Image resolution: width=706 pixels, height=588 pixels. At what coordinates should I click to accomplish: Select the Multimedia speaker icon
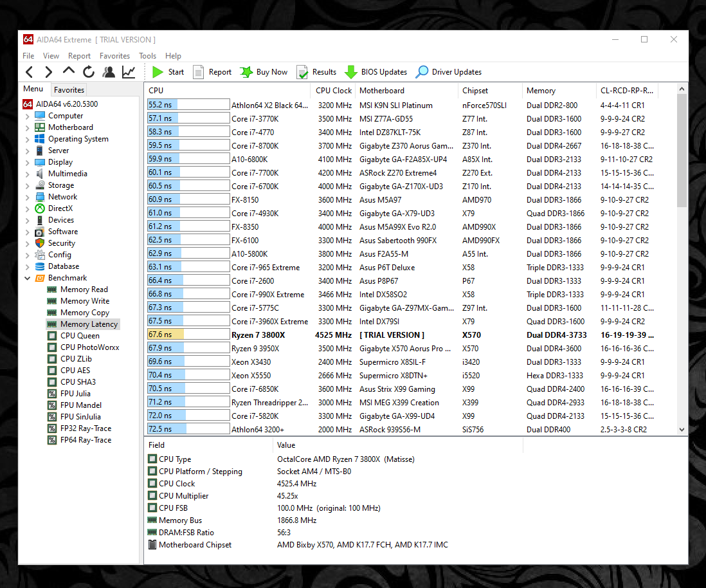pyautogui.click(x=40, y=174)
